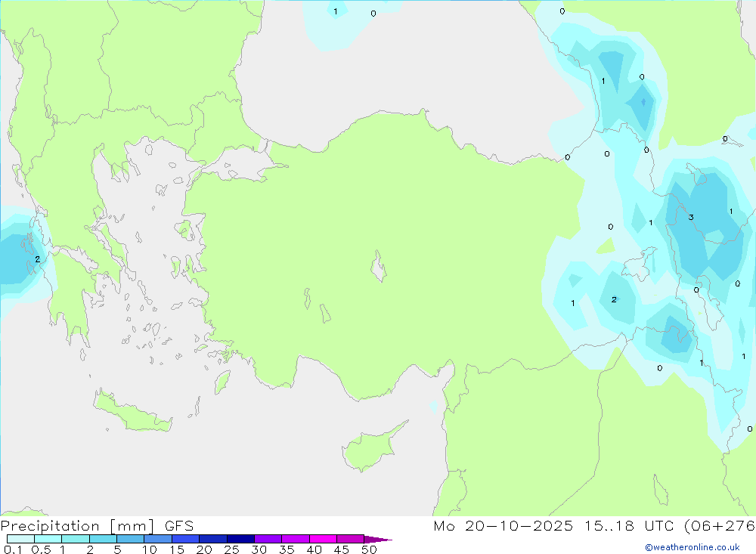Click the '0.1' legend scale label

[13, 549]
